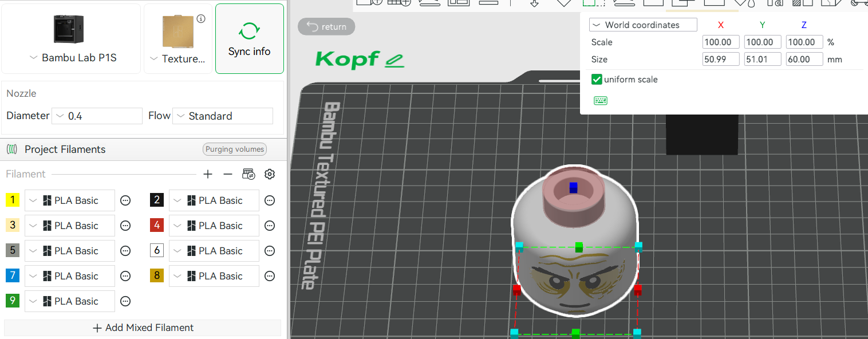Click the remove filament minus icon
The height and width of the screenshot is (339, 868).
coord(228,174)
